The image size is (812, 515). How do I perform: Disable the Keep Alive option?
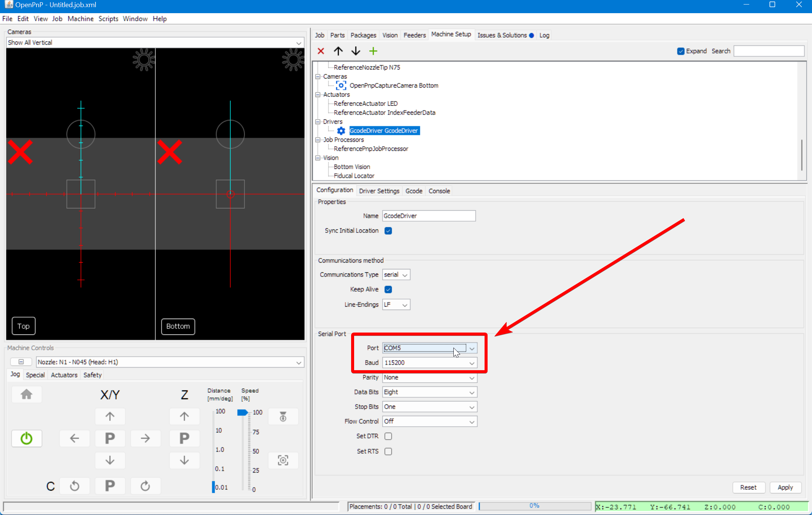click(388, 289)
